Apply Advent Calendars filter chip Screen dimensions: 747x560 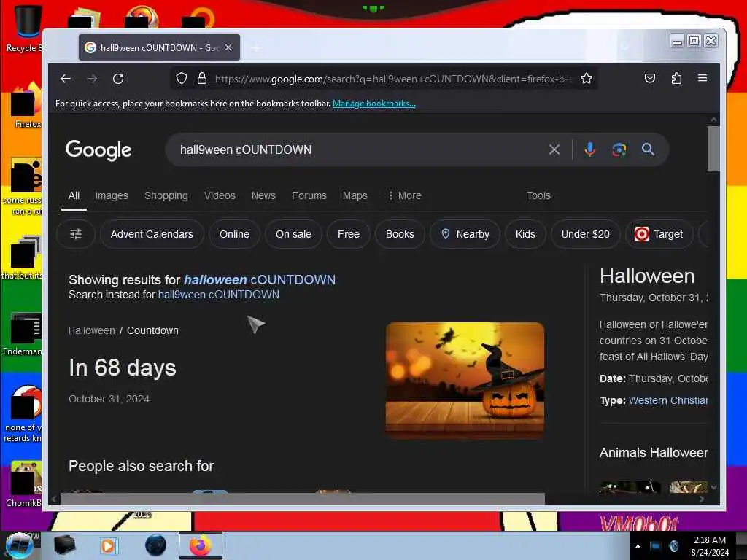[152, 234]
